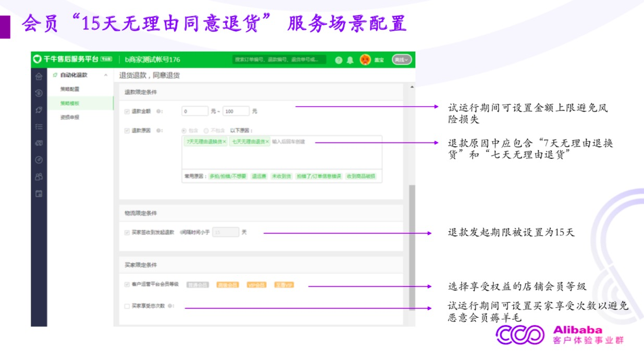Select the 普通会员 level tag

(198, 285)
